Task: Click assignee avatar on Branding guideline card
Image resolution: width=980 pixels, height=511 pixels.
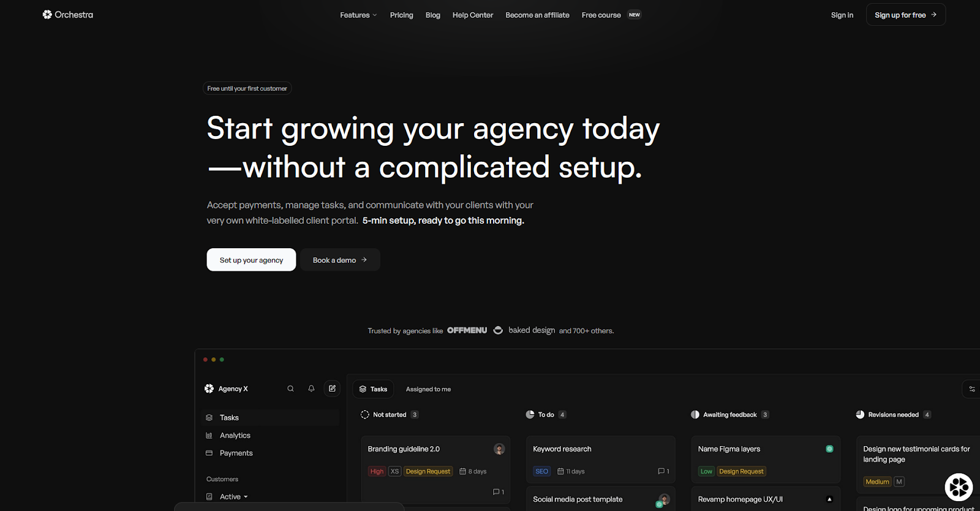Action: (x=499, y=449)
